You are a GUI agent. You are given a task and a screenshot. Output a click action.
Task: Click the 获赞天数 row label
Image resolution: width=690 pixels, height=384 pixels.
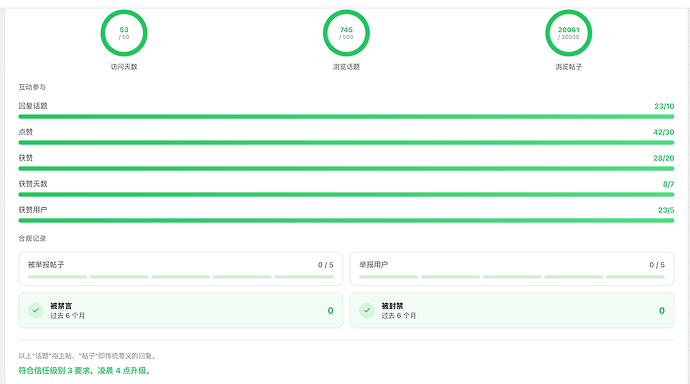[x=33, y=184]
